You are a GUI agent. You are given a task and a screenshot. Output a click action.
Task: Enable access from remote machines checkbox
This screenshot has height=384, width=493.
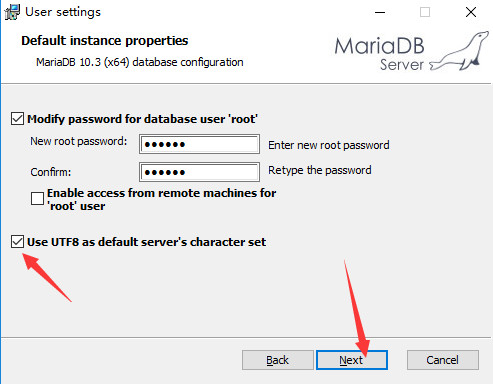tap(37, 199)
